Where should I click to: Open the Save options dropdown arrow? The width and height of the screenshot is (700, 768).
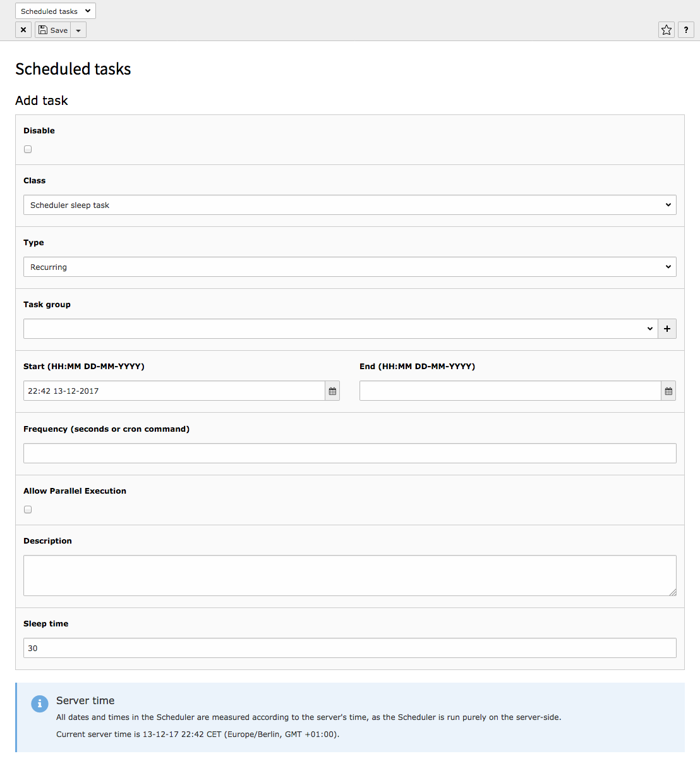[78, 30]
